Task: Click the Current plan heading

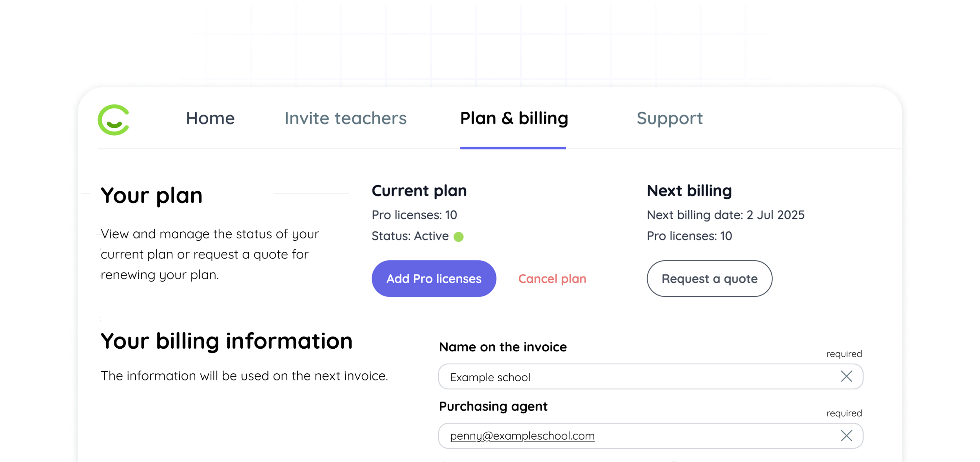Action: pos(419,191)
